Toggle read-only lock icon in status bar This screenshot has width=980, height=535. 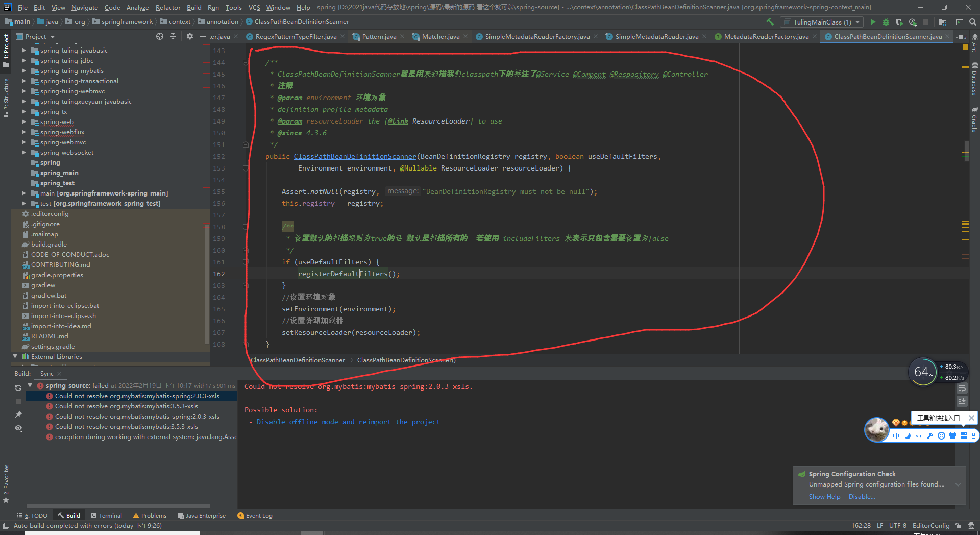(959, 525)
